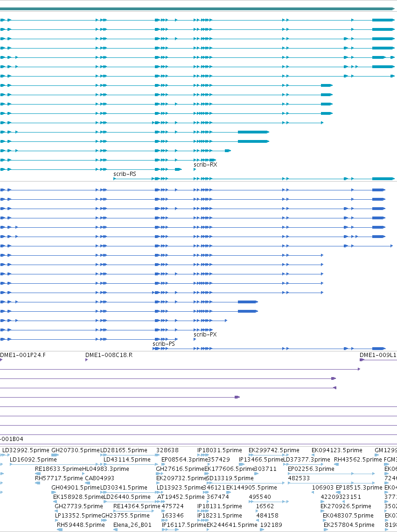Select EST label 367474
The height and width of the screenshot is (532, 397).
(x=217, y=497)
